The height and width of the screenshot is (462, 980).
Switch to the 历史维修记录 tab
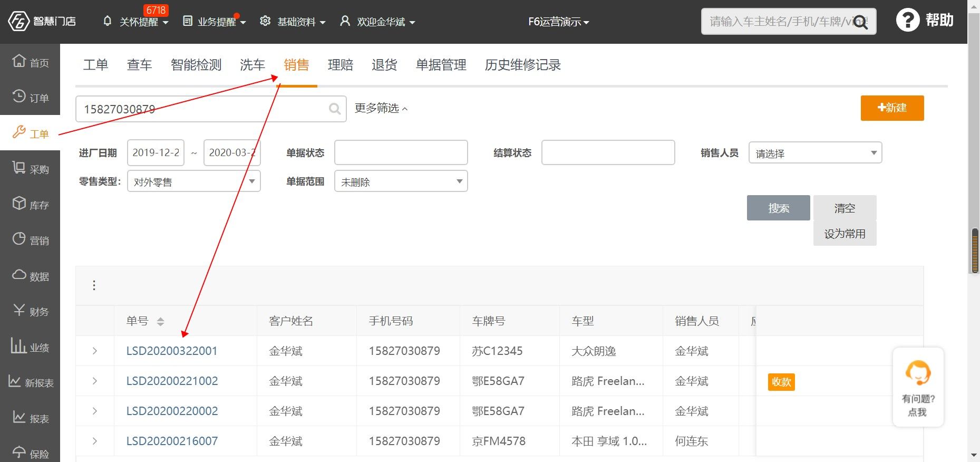(x=523, y=65)
